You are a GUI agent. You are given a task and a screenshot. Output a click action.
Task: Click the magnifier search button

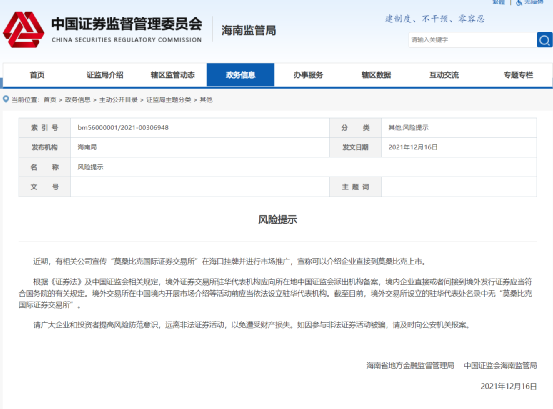(545, 40)
